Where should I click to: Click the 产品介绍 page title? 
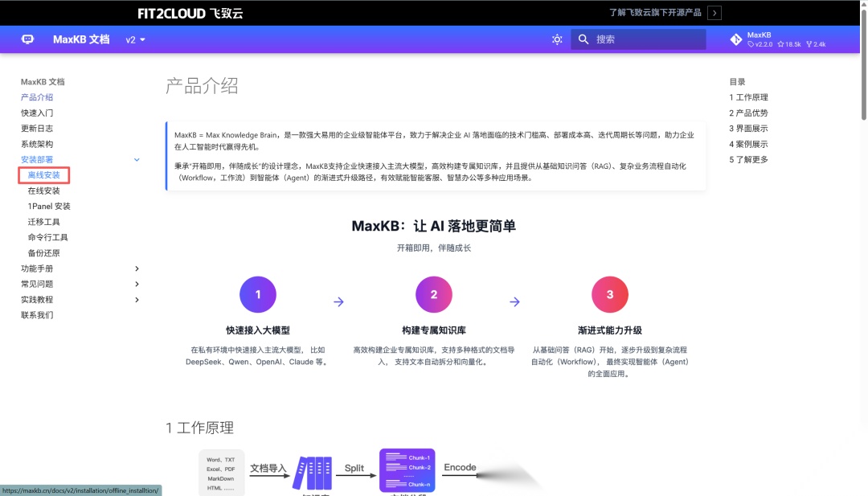click(202, 86)
